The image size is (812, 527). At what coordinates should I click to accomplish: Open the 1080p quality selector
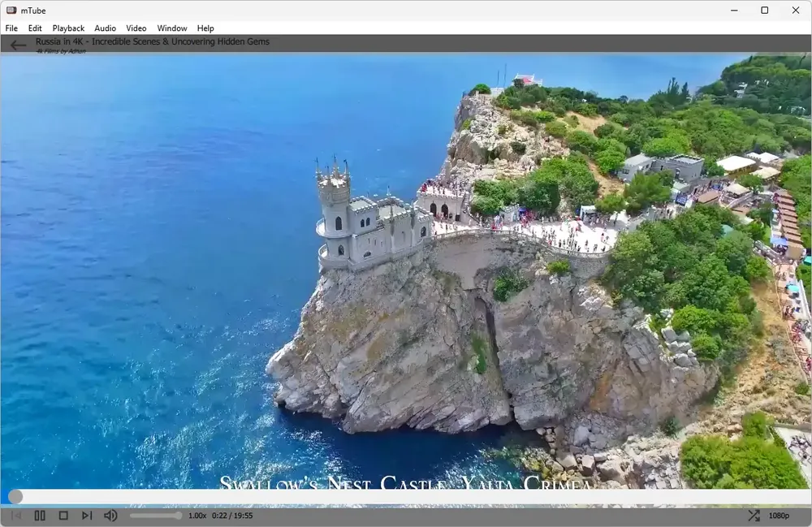(779, 516)
